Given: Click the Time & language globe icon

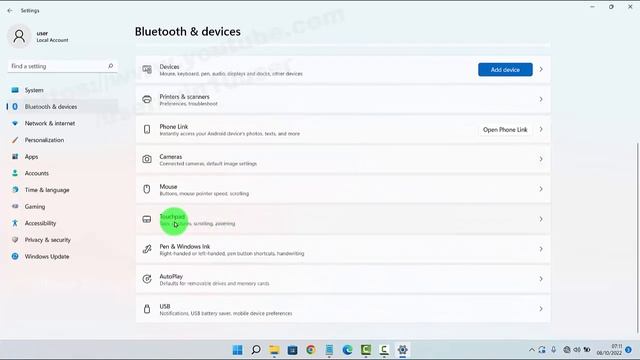Looking at the screenshot, I should coord(15,190).
